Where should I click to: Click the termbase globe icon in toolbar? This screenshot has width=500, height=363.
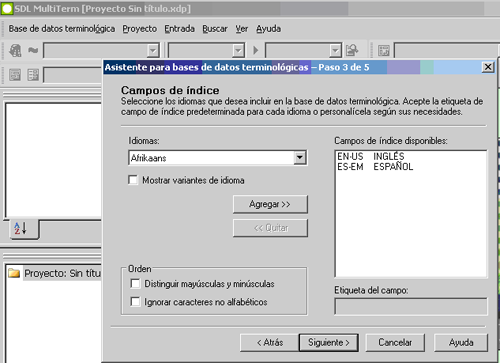15,50
